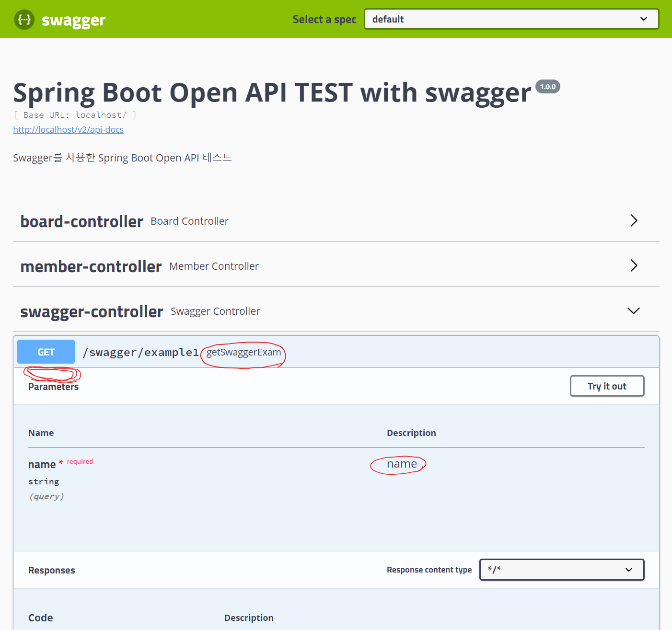Click the Parameters section heading
The image size is (672, 630).
53,387
